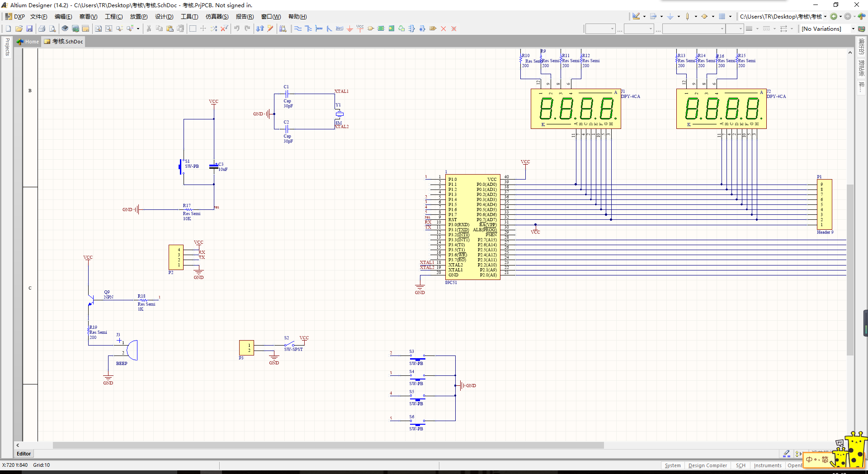The height and width of the screenshot is (474, 868).
Task: Open print preview icon
Action: coord(52,28)
